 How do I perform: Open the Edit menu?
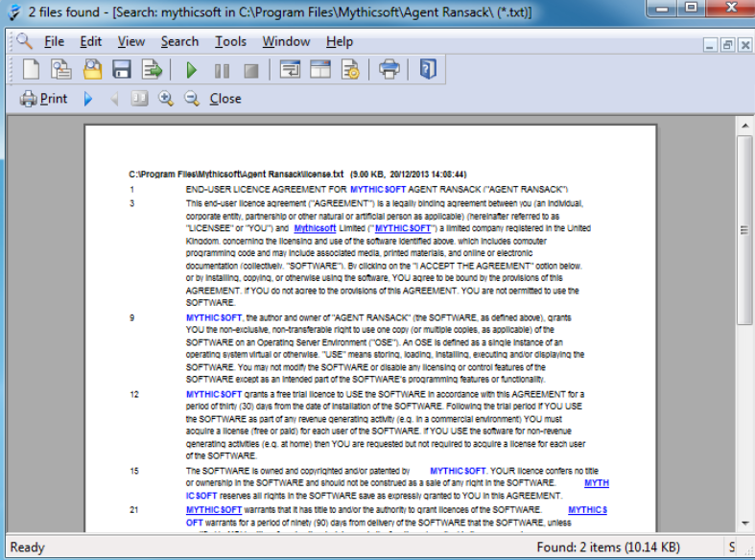90,42
